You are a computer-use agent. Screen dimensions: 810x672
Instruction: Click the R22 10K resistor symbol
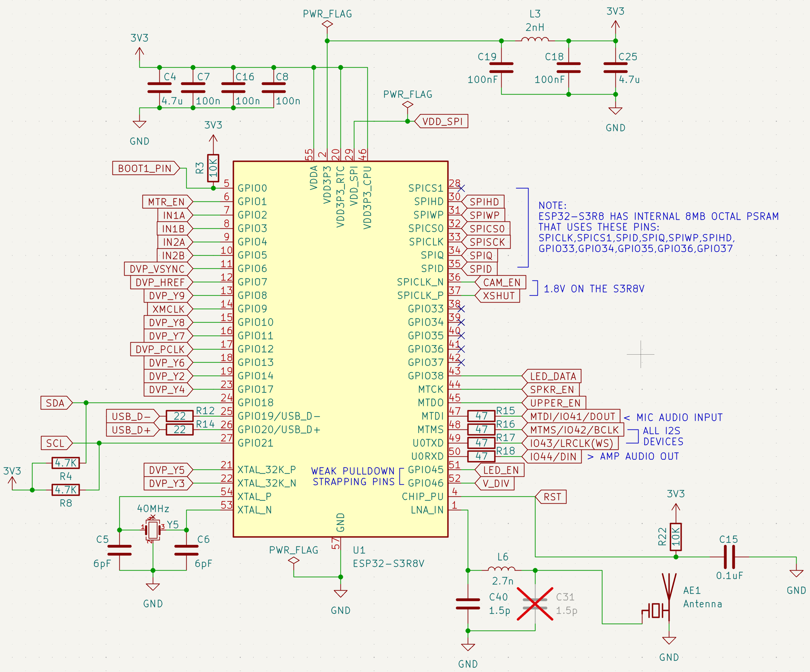click(675, 536)
